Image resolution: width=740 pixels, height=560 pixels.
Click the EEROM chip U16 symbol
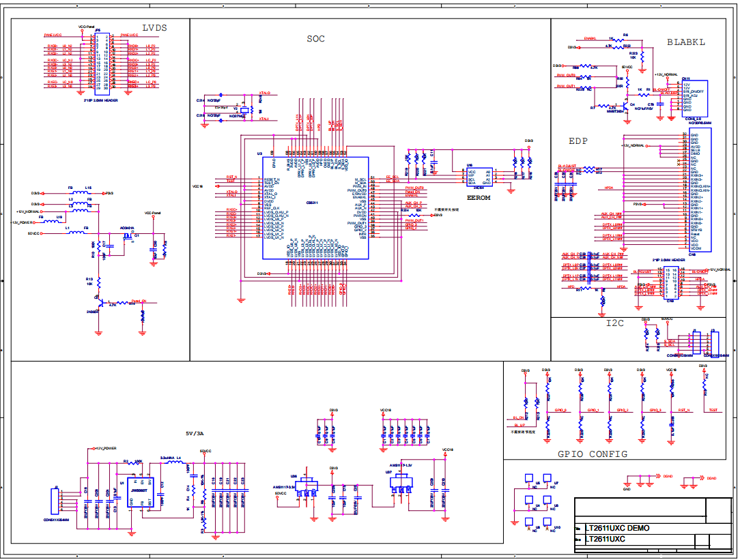[x=479, y=177]
